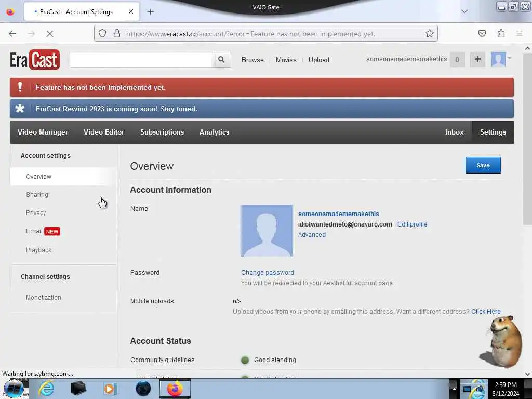Image resolution: width=532 pixels, height=399 pixels.
Task: Click the Firefox icon left of tabs
Action: [x=10, y=12]
